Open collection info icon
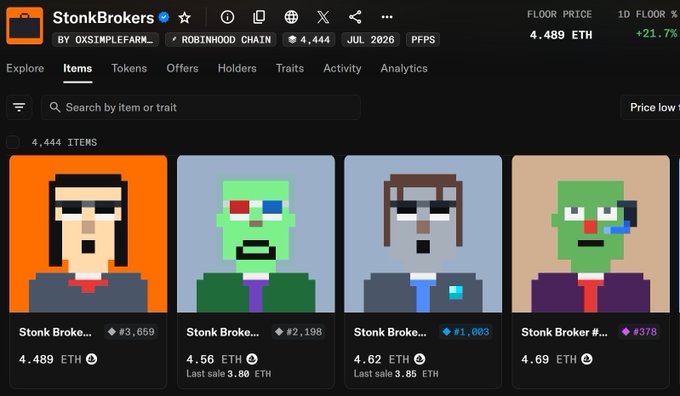Image resolution: width=680 pixels, height=396 pixels. point(227,17)
